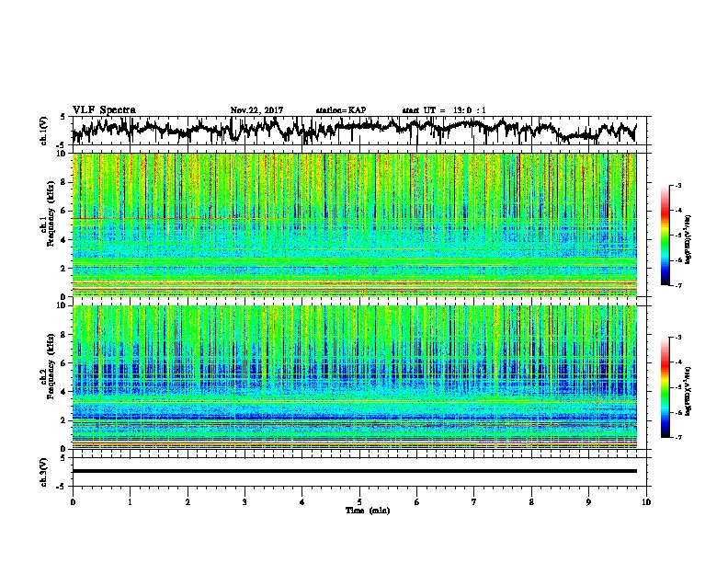Click the ch.2 colorbar log(PSD) unit label
The height and width of the screenshot is (563, 728).
point(688,391)
